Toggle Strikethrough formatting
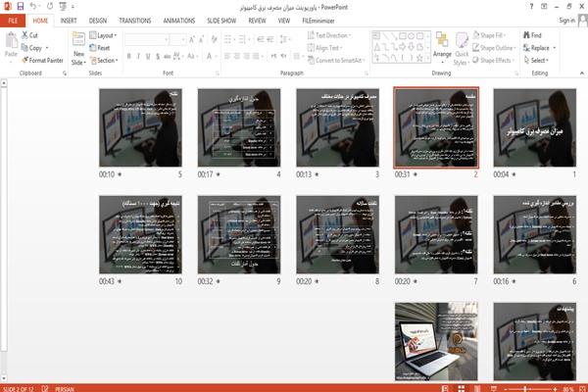588x392 pixels. pos(167,56)
